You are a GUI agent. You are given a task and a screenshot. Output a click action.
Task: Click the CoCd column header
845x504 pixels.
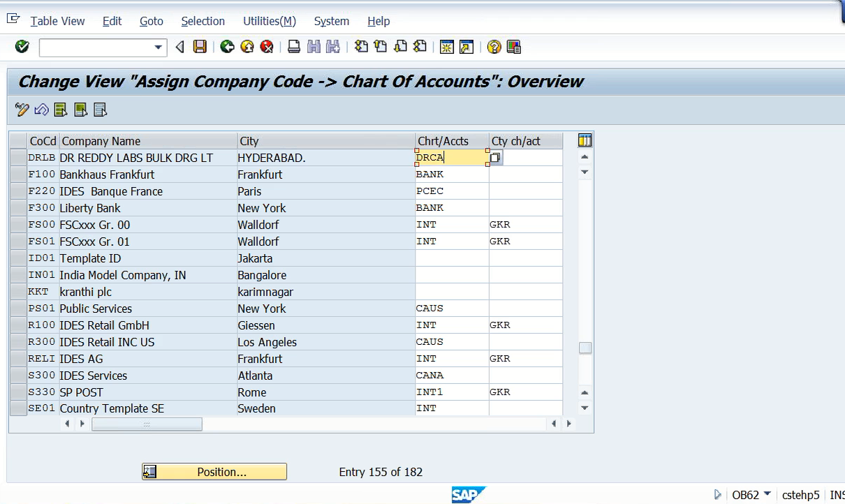(43, 141)
